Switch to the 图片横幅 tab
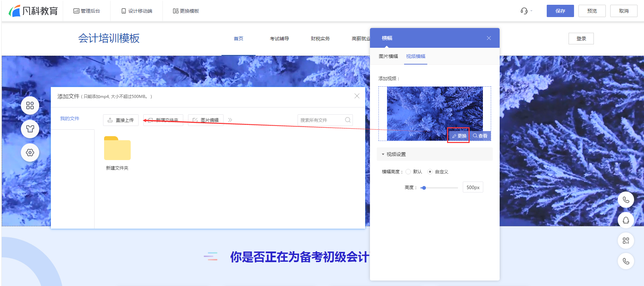Screen dimensions: 644x286 388,56
